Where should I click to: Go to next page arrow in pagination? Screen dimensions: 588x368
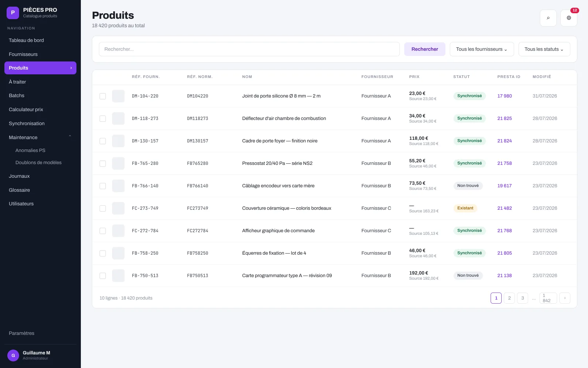pyautogui.click(x=565, y=298)
